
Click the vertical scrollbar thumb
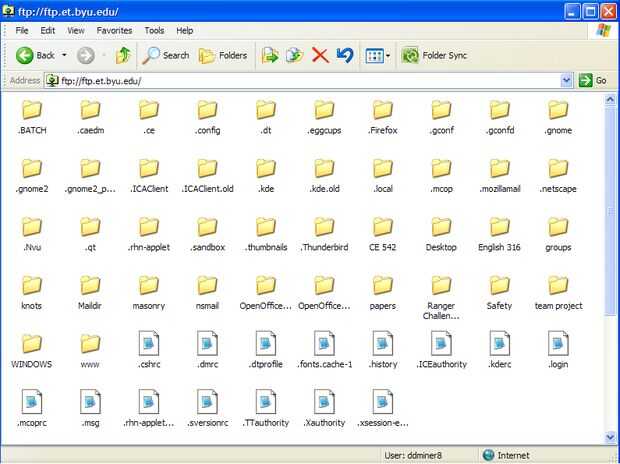pos(610,211)
